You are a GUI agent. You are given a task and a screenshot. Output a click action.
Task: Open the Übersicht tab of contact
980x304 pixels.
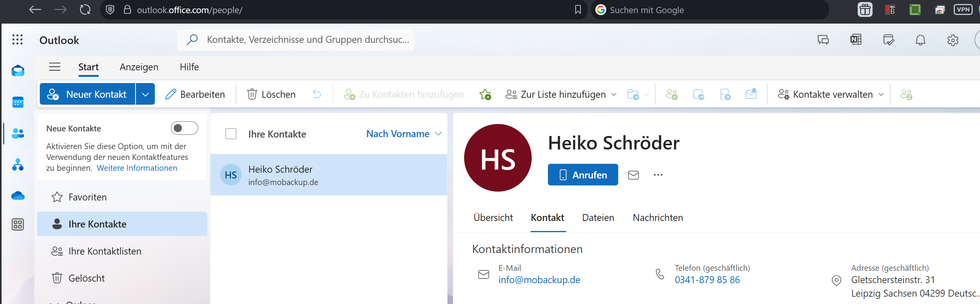(x=493, y=218)
